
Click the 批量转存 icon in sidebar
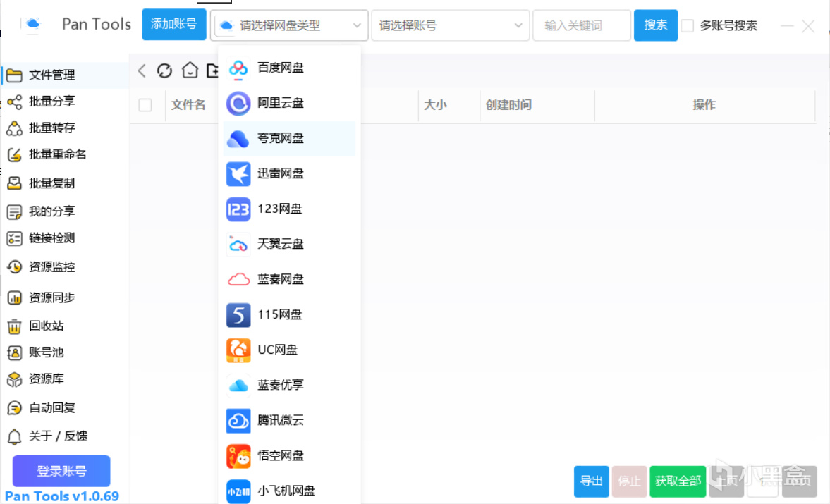pos(14,128)
